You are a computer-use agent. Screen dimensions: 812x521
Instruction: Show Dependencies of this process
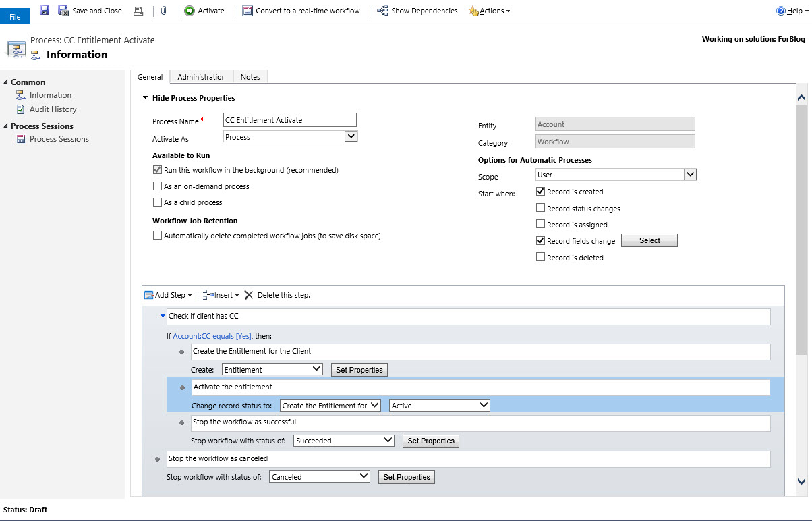pos(417,11)
